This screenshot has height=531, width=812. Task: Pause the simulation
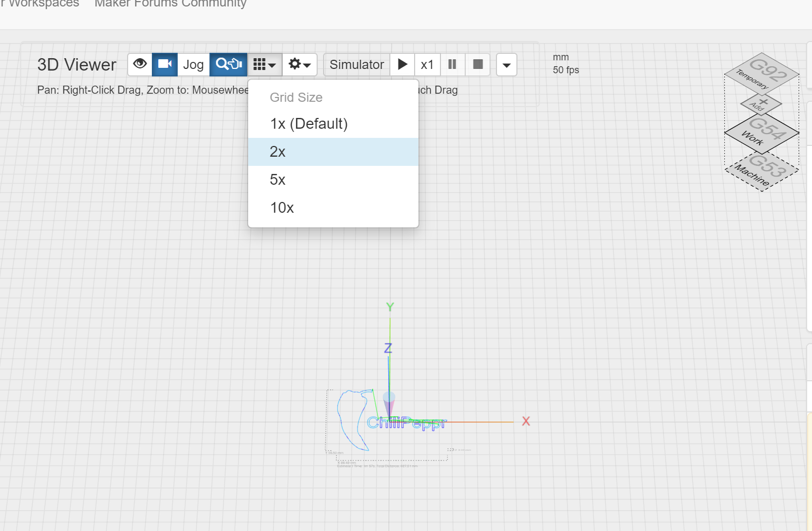[x=452, y=65]
